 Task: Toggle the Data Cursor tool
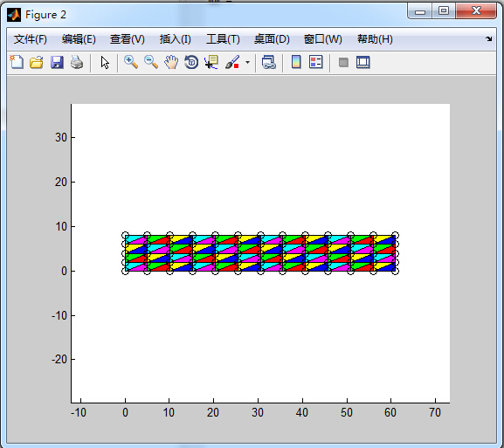tap(211, 62)
